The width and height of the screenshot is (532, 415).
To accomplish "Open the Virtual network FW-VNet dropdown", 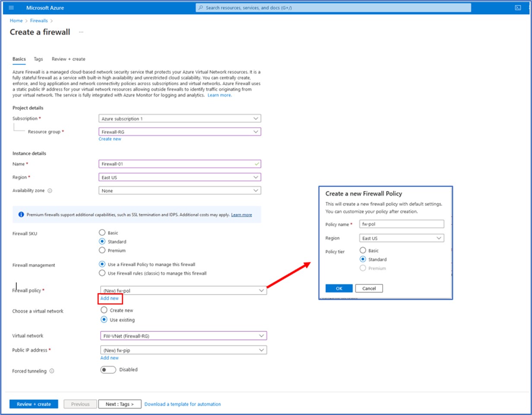I will point(183,336).
